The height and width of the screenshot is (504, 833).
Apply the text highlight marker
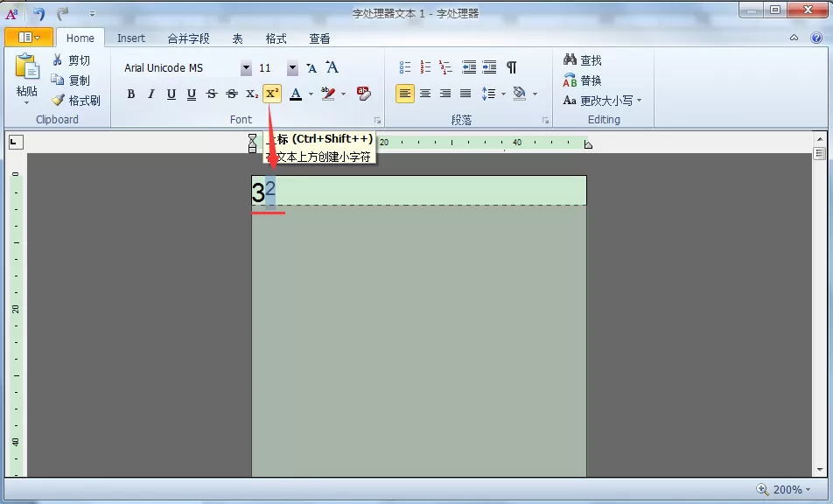(x=328, y=94)
